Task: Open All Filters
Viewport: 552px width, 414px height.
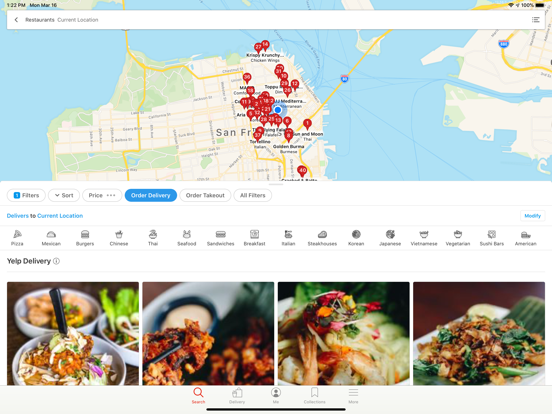Action: [252, 195]
